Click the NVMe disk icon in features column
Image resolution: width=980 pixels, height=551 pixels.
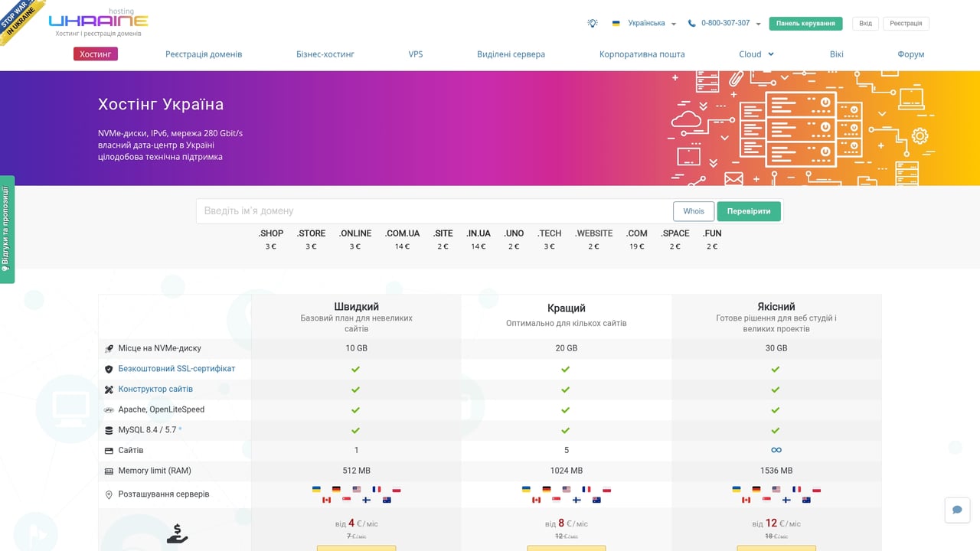click(x=108, y=347)
